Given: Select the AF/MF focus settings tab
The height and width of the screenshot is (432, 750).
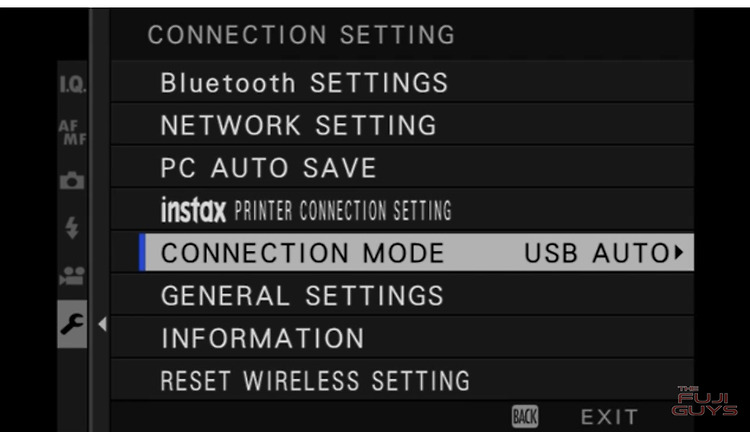Looking at the screenshot, I should point(72,132).
